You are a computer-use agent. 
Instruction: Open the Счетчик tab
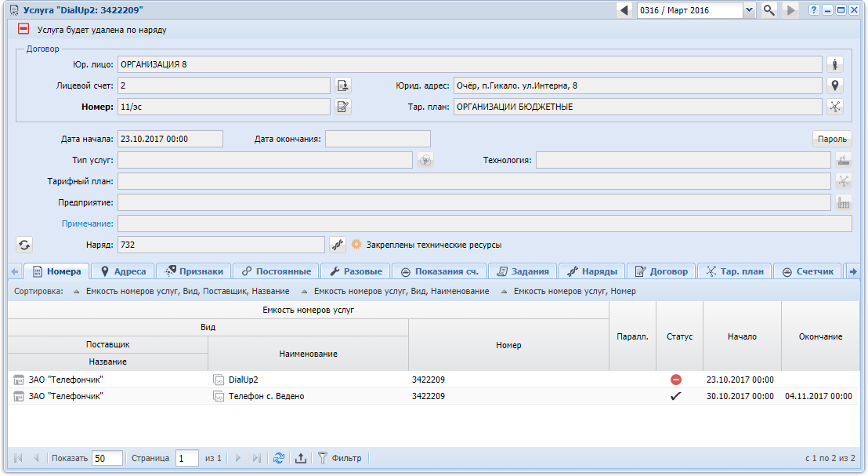pyautogui.click(x=807, y=271)
